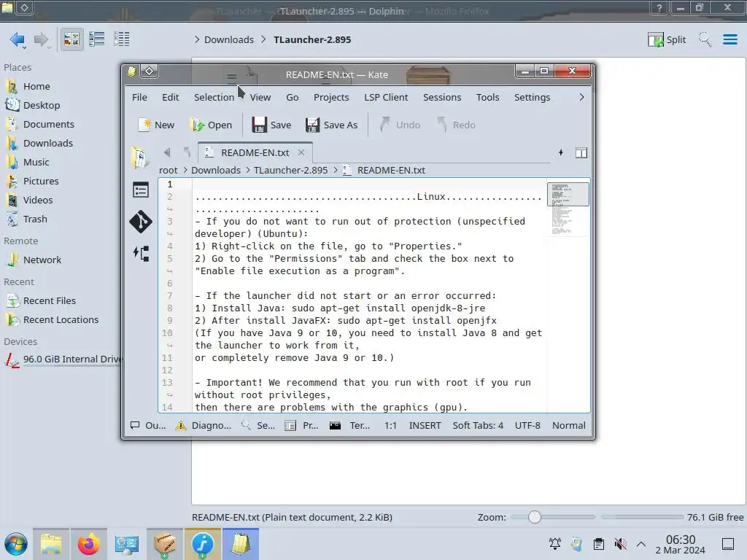This screenshot has height=560, width=747.
Task: Expand Kate's menu bar overflow chevron
Action: tap(581, 97)
